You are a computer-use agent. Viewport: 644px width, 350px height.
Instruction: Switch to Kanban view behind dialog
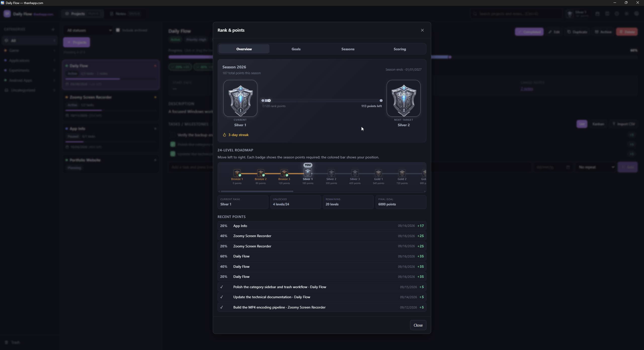598,124
